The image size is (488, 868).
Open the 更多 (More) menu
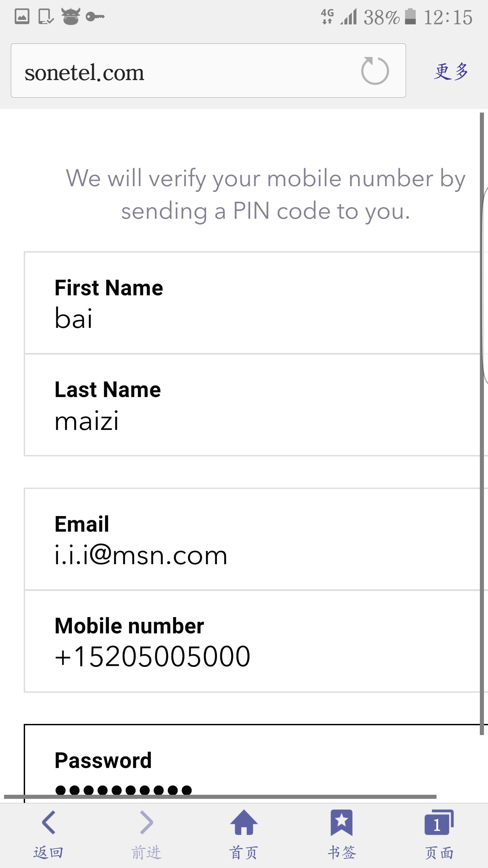click(451, 72)
